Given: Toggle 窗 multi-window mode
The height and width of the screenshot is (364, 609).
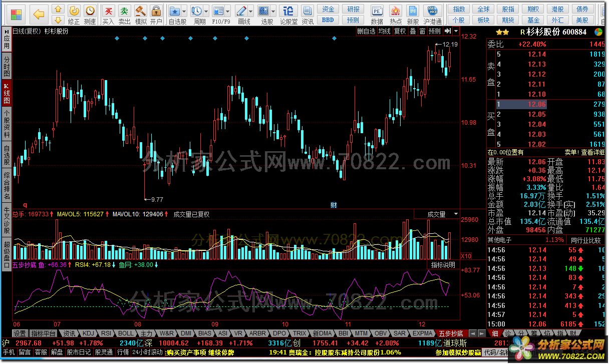Looking at the screenshot, I should click(422, 31).
